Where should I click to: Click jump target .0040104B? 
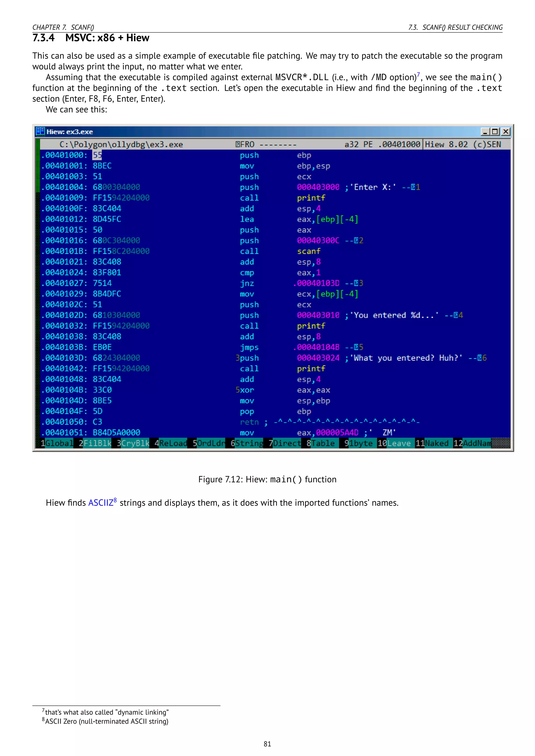[316, 347]
